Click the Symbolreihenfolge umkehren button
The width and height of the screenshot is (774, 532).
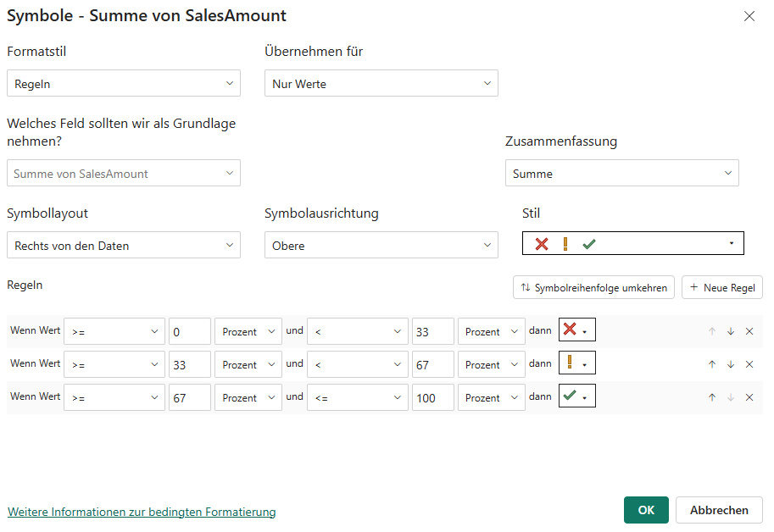click(x=593, y=286)
